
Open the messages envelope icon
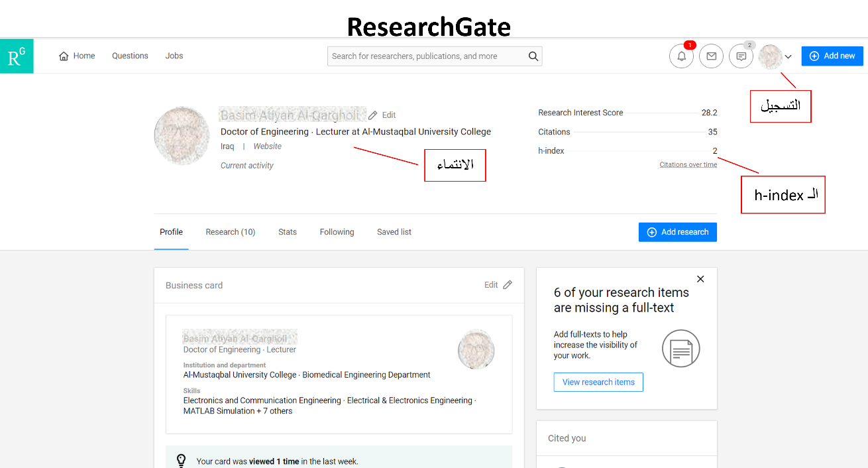711,56
